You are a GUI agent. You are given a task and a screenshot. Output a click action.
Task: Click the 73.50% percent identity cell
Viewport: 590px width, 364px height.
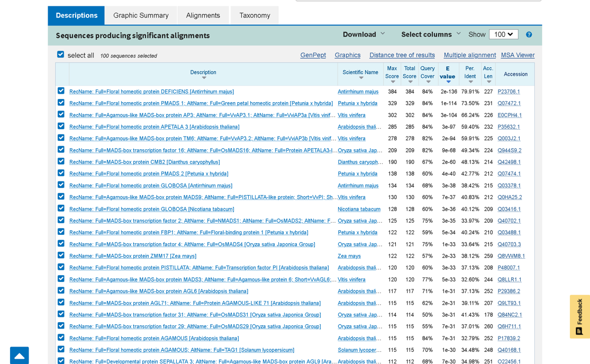coord(470,103)
